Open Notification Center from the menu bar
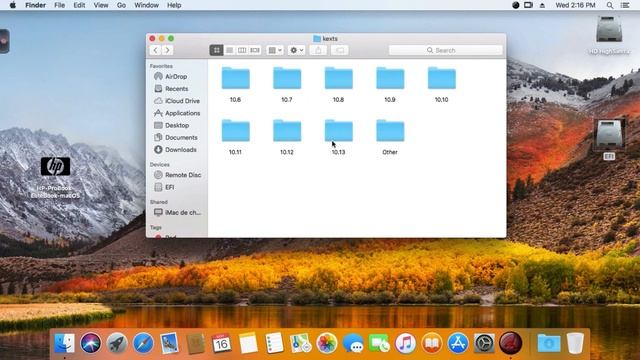 pyautogui.click(x=625, y=5)
